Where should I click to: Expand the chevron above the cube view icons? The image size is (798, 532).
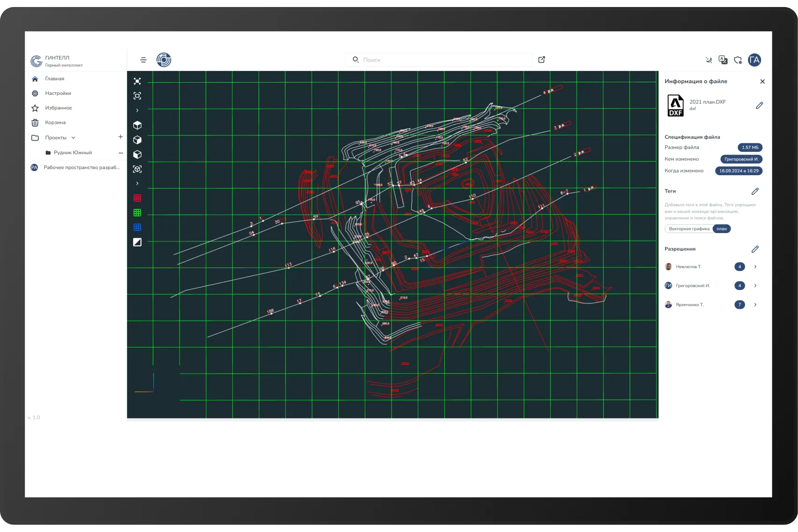point(137,111)
